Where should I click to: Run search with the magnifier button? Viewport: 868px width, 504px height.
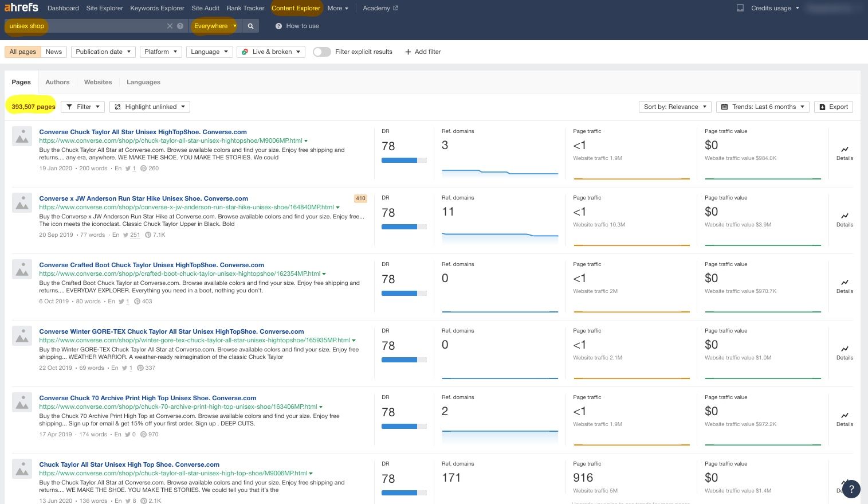250,26
